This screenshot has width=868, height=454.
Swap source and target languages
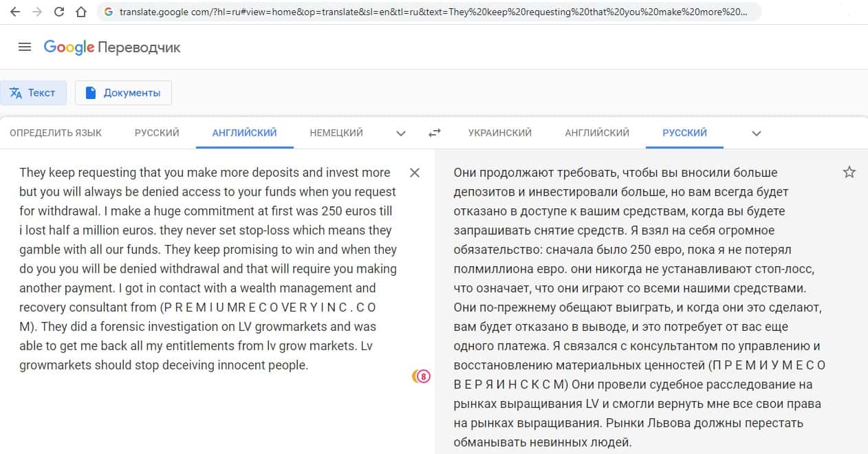coord(435,133)
